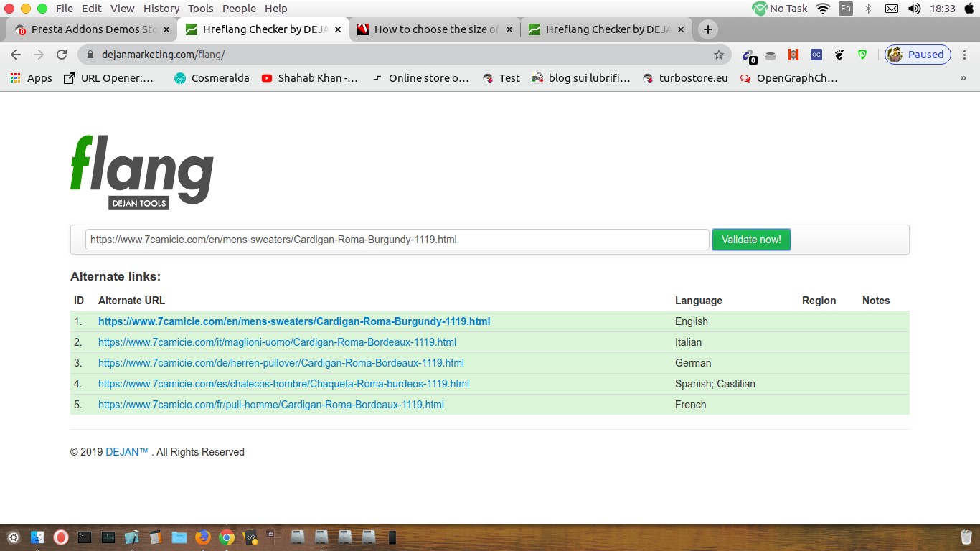
Task: Click the Apple logo in the top bar
Action: [969, 8]
